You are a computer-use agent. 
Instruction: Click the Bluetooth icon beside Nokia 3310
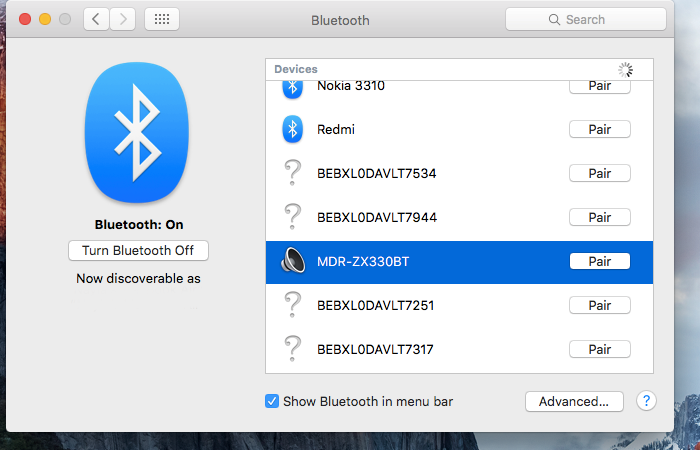292,88
